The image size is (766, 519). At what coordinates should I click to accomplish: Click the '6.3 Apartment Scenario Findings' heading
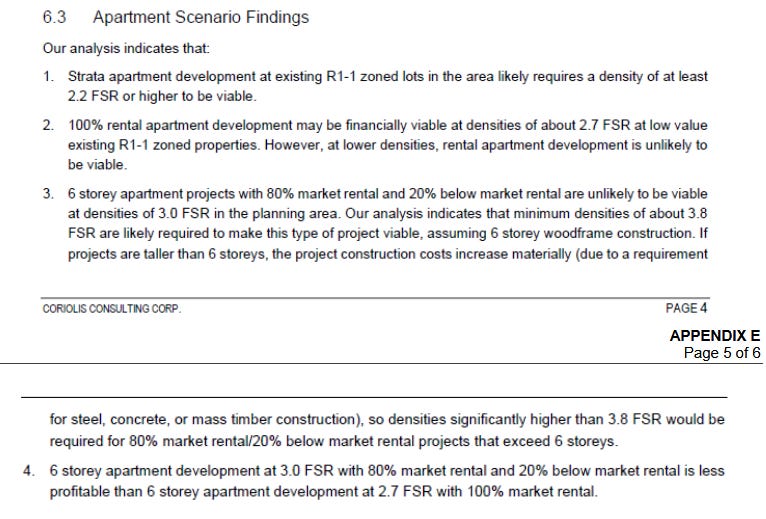175,17
